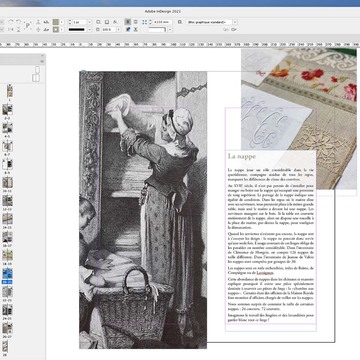Click object style icon

[x=180, y=22]
